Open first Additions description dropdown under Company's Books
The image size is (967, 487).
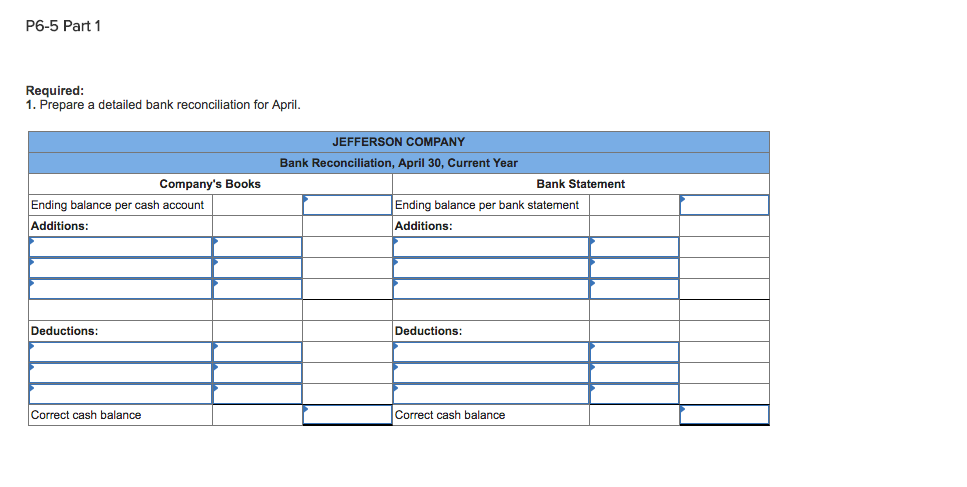point(120,247)
